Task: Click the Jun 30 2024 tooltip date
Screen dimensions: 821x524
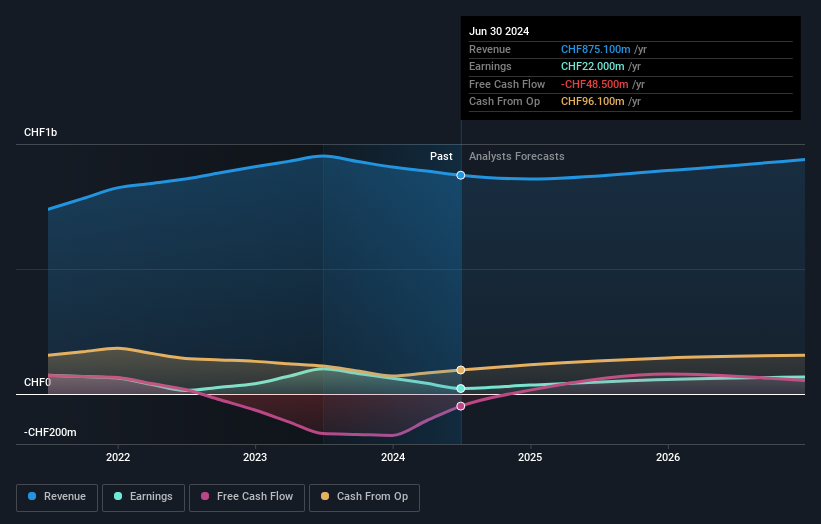Action: [499, 31]
